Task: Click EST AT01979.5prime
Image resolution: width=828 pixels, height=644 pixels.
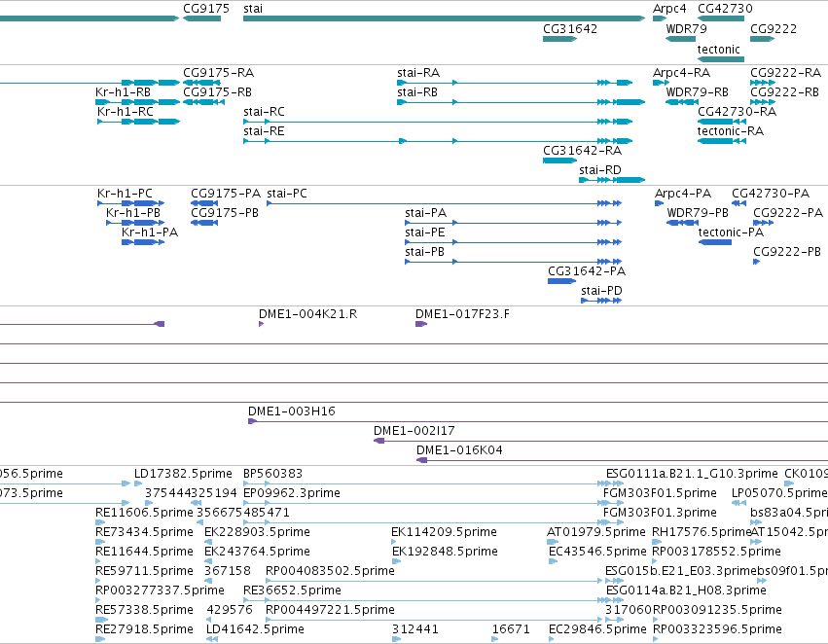Action: click(x=553, y=542)
